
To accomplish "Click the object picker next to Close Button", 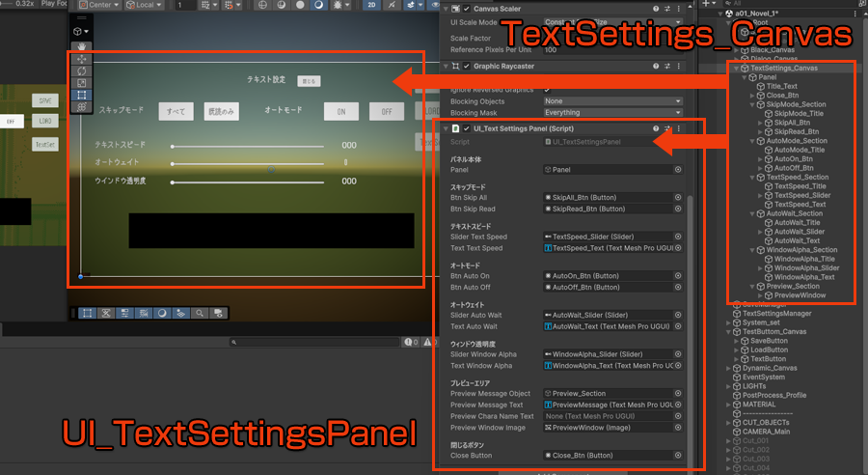I will click(678, 456).
